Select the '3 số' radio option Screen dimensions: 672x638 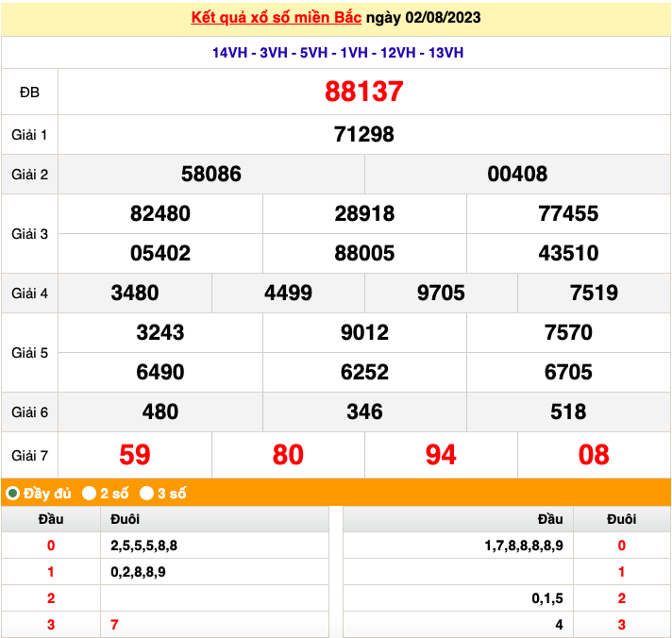(147, 493)
